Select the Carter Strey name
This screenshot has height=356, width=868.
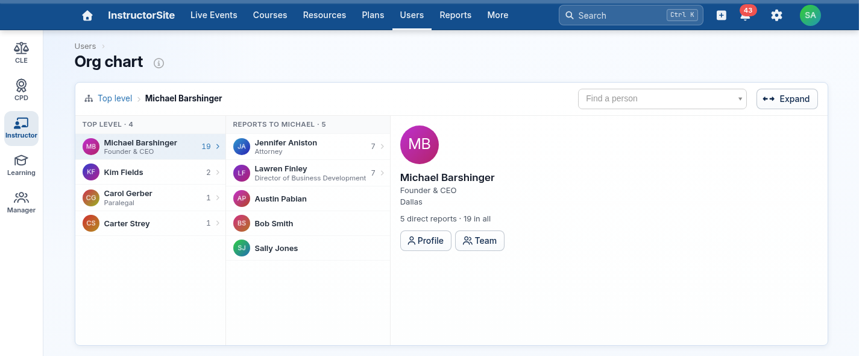click(x=127, y=224)
